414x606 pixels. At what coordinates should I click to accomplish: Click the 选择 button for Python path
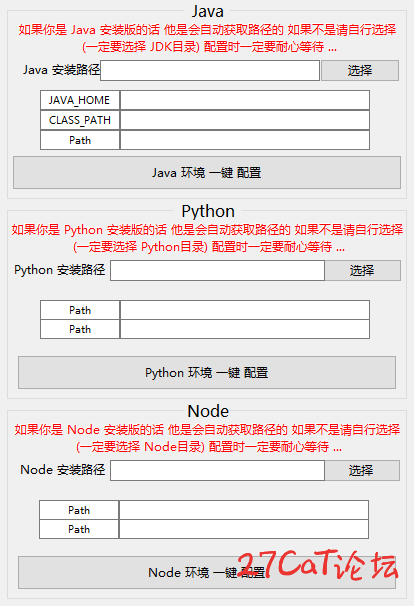pos(363,270)
